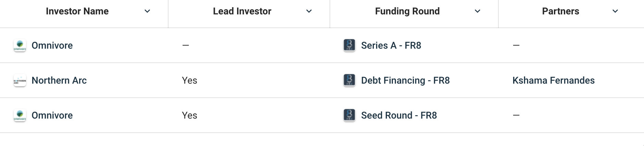Click the Northern Arc logo icon
This screenshot has height=146, width=644.
click(x=20, y=81)
